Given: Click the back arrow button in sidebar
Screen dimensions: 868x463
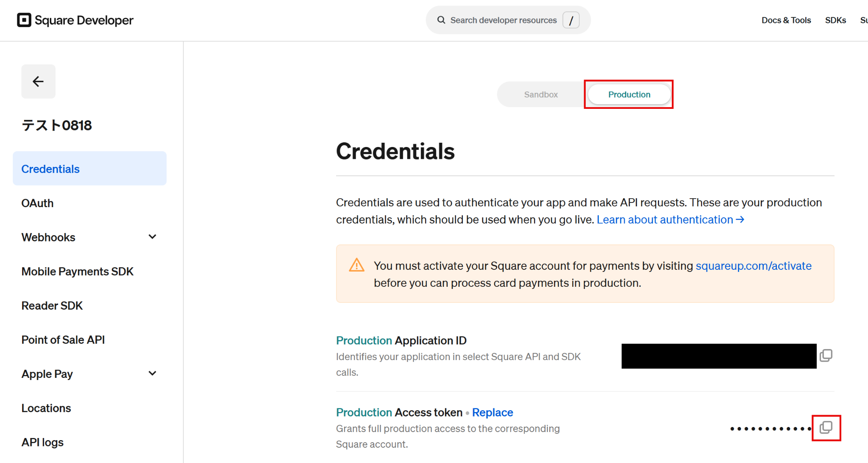Looking at the screenshot, I should [x=38, y=81].
